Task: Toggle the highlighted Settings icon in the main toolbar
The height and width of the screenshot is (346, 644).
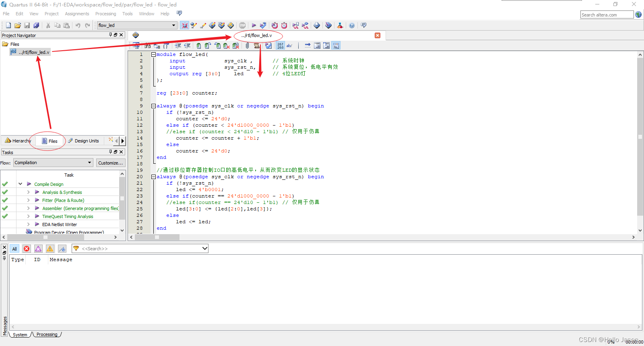Action: [x=184, y=25]
